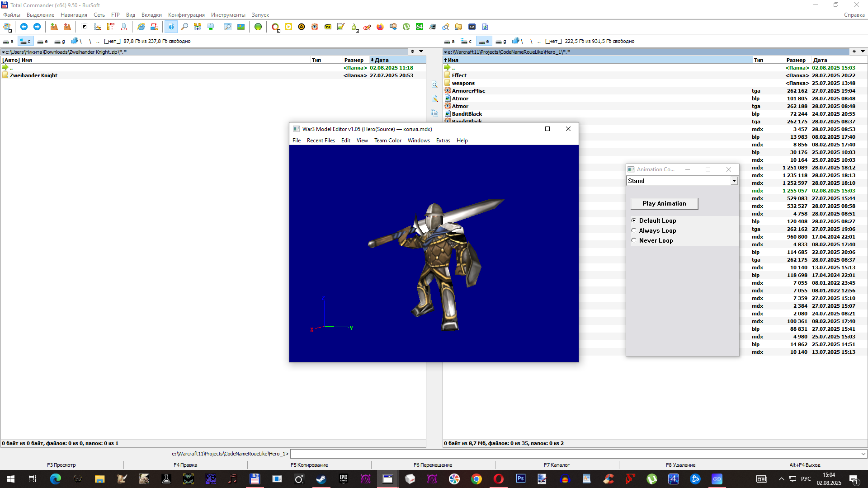Open the right panel path history dropdown arrow

(863, 52)
